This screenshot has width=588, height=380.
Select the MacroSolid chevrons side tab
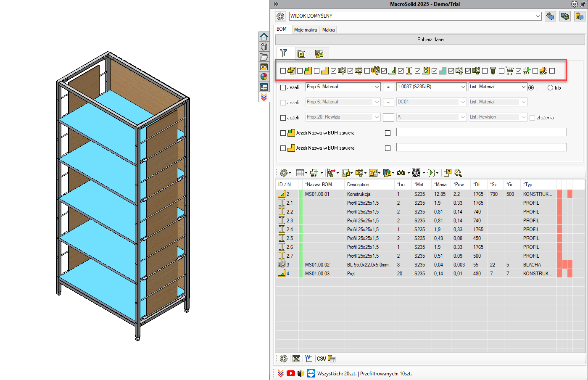(264, 97)
